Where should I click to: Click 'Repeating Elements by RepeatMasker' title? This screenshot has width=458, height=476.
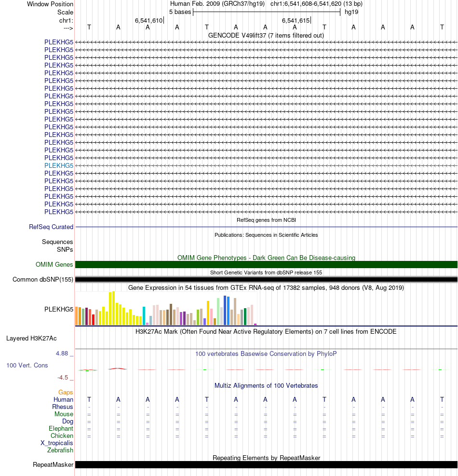pyautogui.click(x=266, y=458)
